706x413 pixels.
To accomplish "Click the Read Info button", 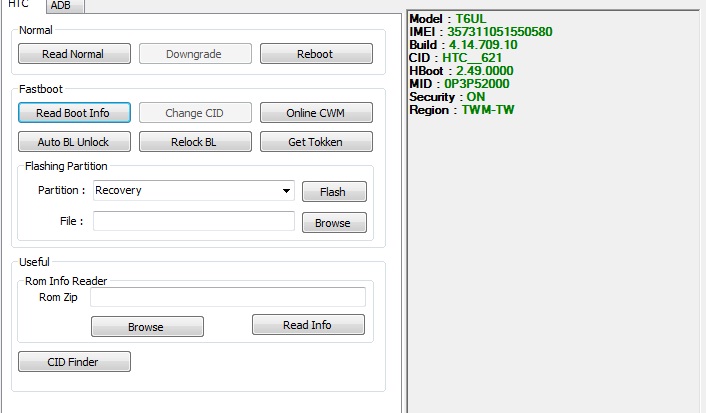I will coord(308,325).
